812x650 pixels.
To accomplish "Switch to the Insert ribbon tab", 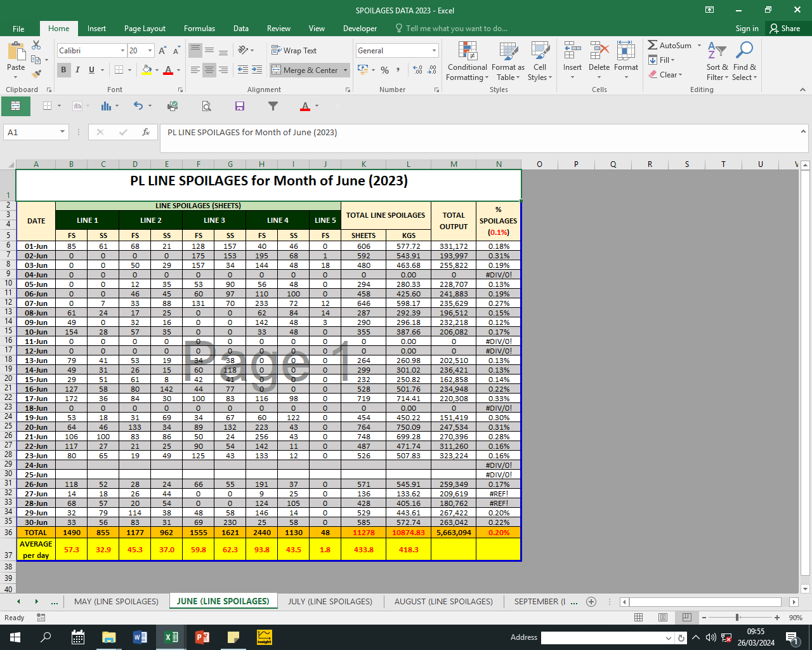I will (96, 29).
